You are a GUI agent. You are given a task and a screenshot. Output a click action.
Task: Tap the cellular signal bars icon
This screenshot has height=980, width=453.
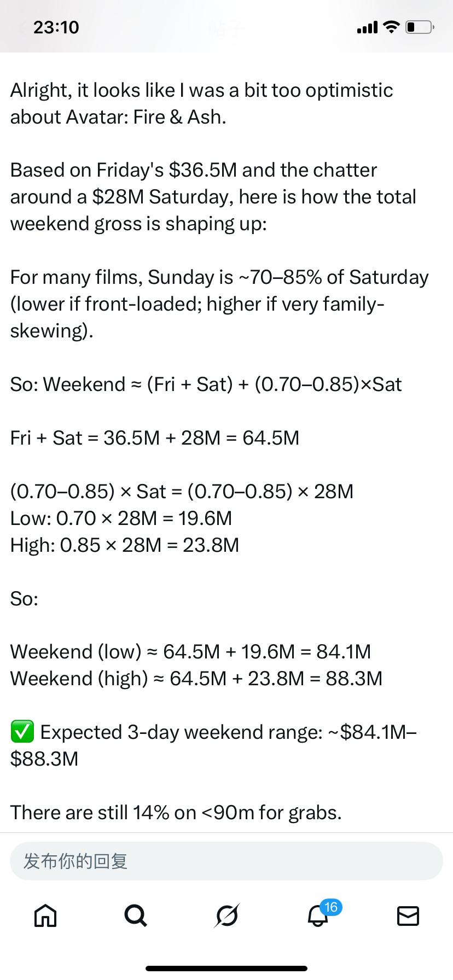[x=367, y=27]
